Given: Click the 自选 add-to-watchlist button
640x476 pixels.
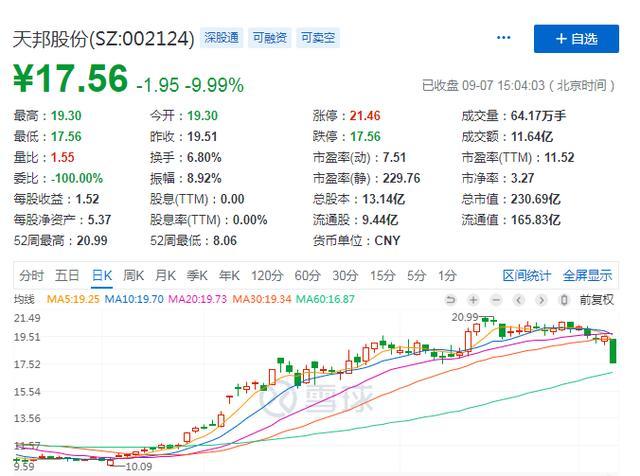Looking at the screenshot, I should (576, 39).
